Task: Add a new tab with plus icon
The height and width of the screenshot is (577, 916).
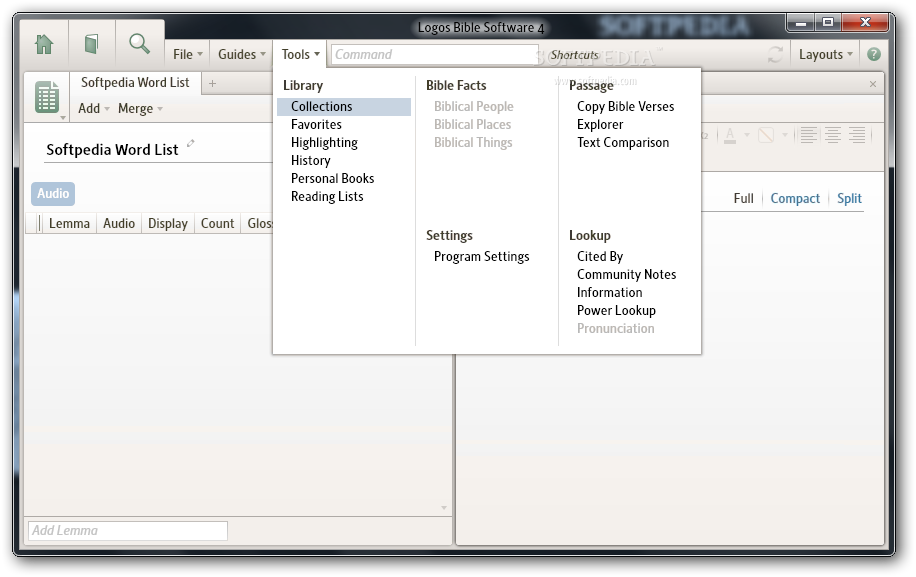Action: (x=213, y=84)
